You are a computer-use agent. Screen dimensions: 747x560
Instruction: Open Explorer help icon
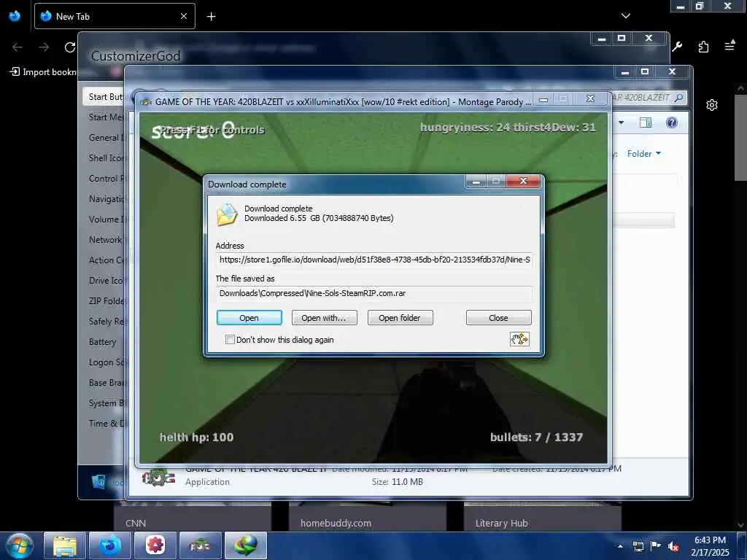click(672, 122)
